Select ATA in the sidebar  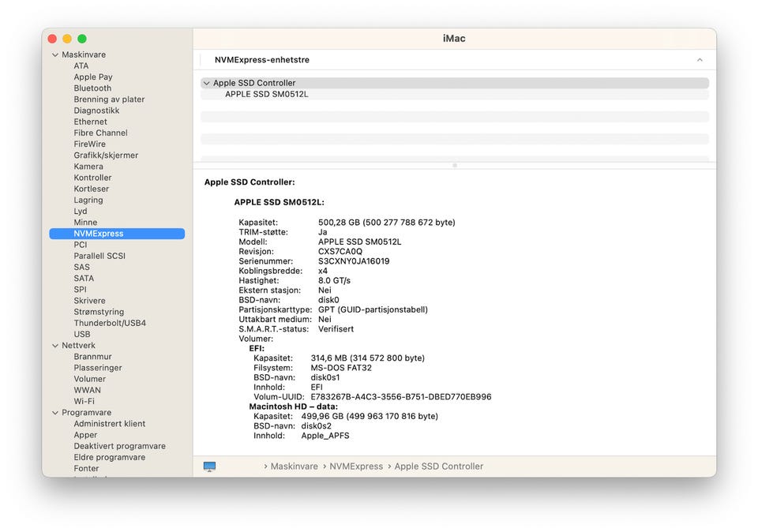coord(81,66)
